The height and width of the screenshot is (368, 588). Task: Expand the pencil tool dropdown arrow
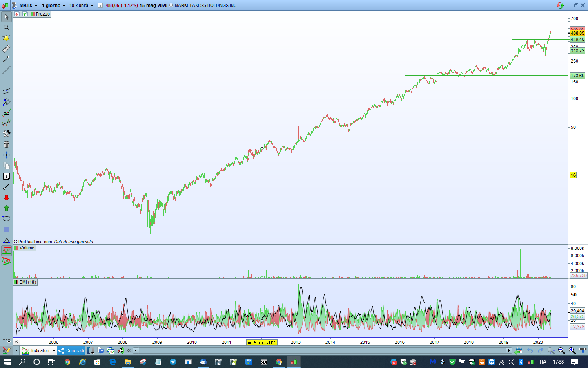16,350
